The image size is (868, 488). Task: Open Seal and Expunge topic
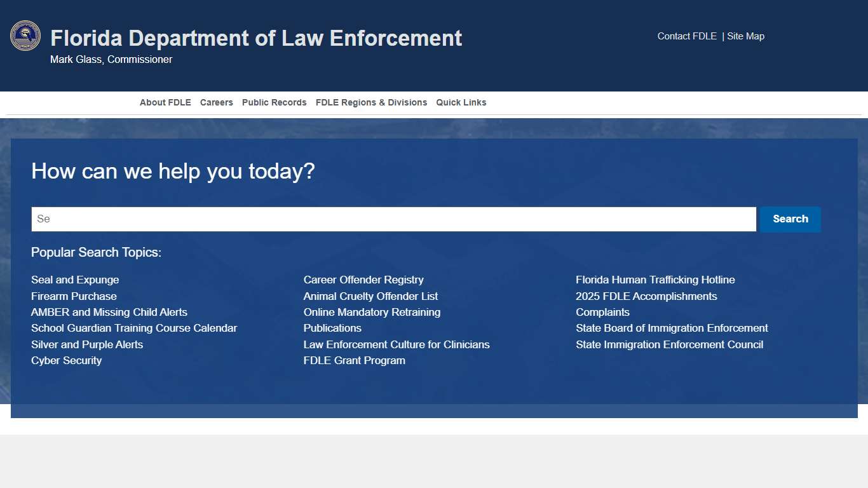(75, 280)
